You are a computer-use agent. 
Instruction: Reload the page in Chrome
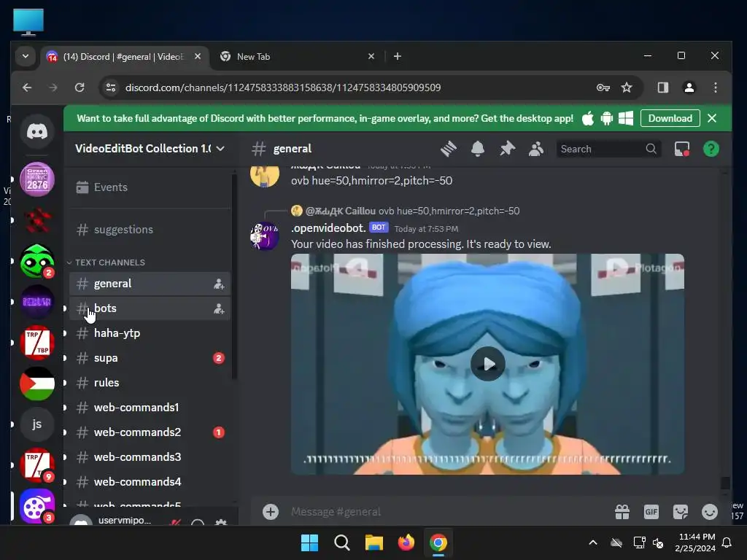tap(80, 87)
